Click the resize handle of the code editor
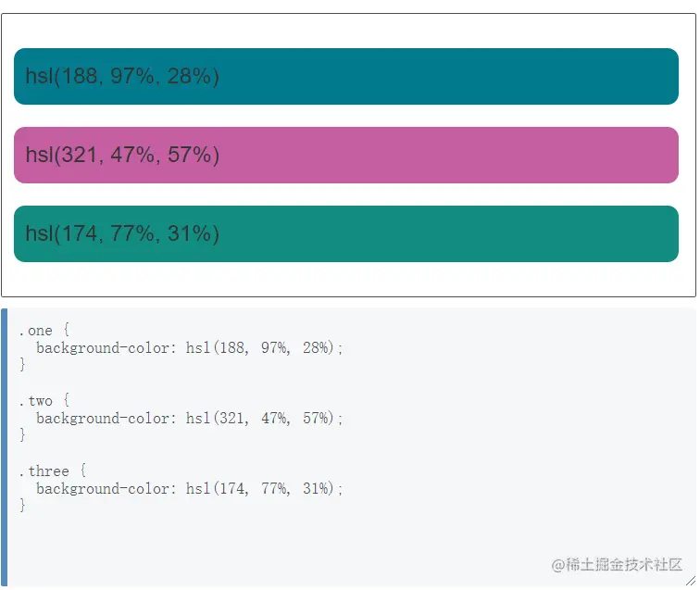Viewport: 700px width, 590px height. (x=690, y=581)
